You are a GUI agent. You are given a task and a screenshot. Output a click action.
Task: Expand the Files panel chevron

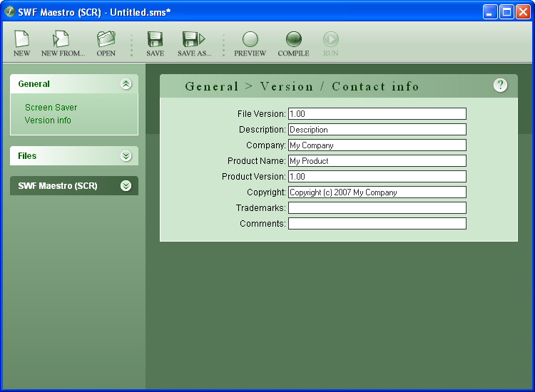(126, 156)
